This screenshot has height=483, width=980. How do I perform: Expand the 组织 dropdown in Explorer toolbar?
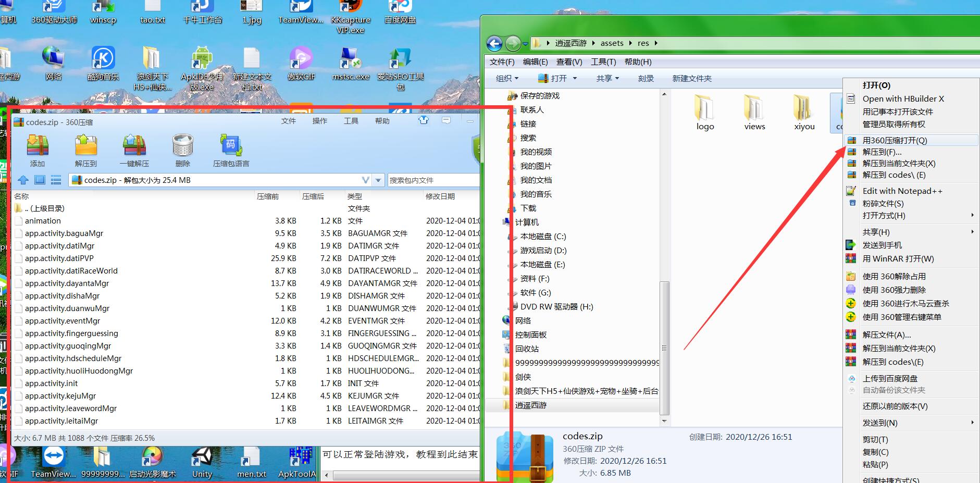(507, 79)
